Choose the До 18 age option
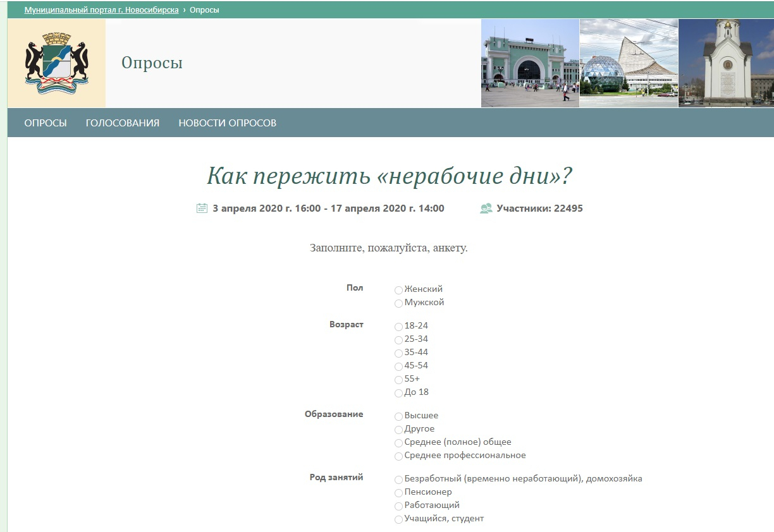Image resolution: width=774 pixels, height=532 pixels. pyautogui.click(x=398, y=393)
